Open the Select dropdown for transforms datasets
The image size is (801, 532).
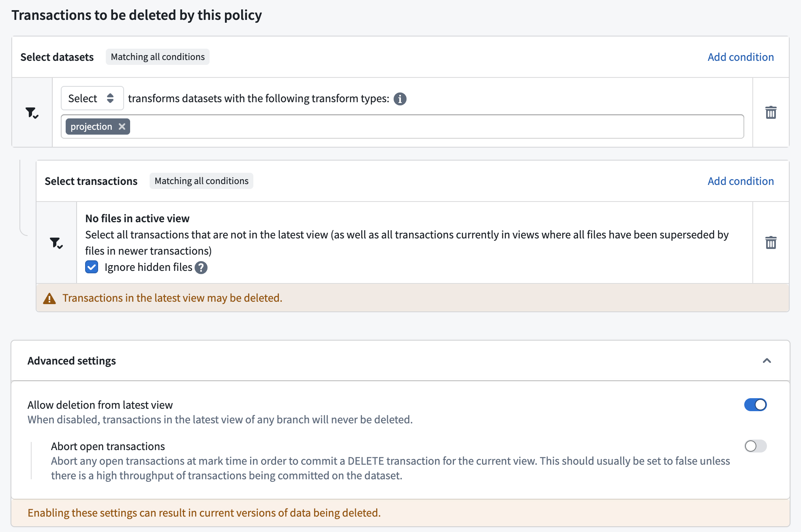pos(92,98)
